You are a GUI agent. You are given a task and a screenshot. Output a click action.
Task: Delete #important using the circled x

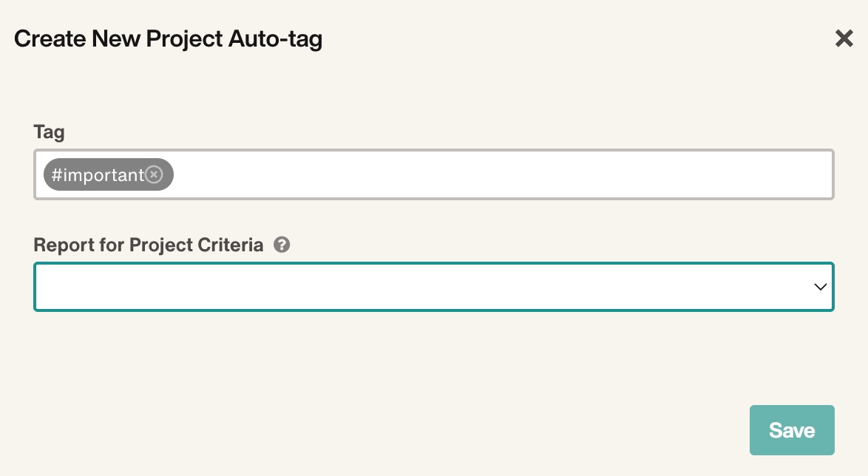point(154,174)
